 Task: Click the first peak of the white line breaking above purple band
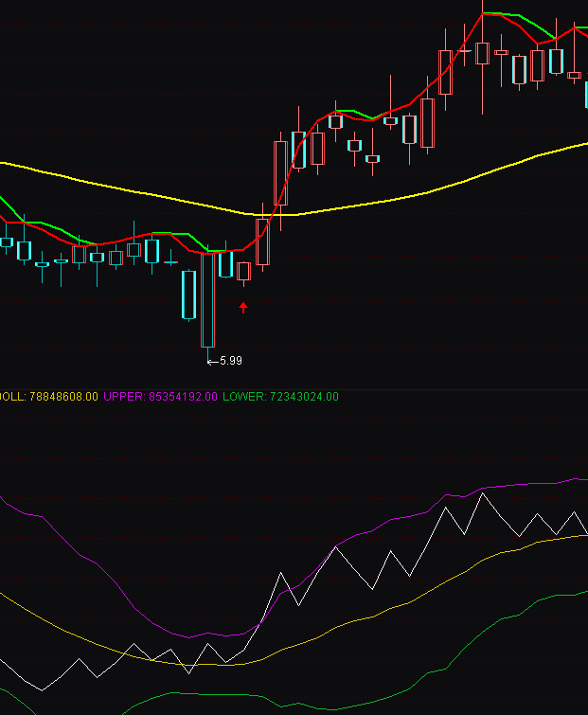(281, 573)
